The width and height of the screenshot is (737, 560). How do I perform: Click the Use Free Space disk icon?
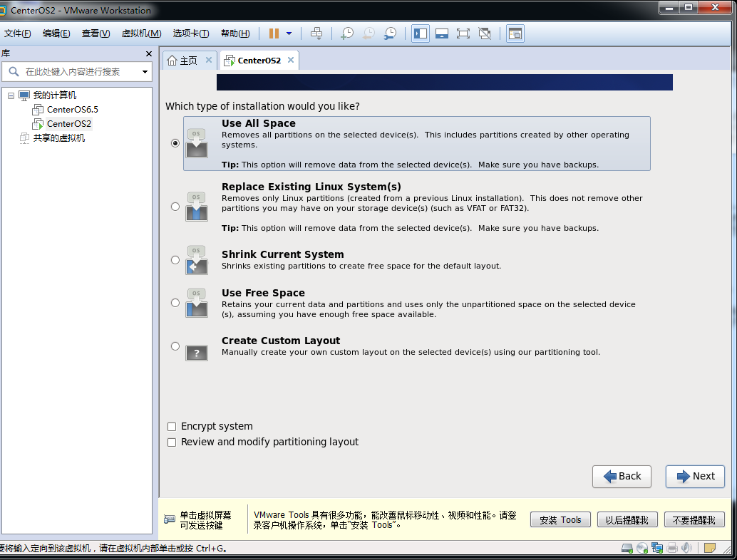point(197,303)
